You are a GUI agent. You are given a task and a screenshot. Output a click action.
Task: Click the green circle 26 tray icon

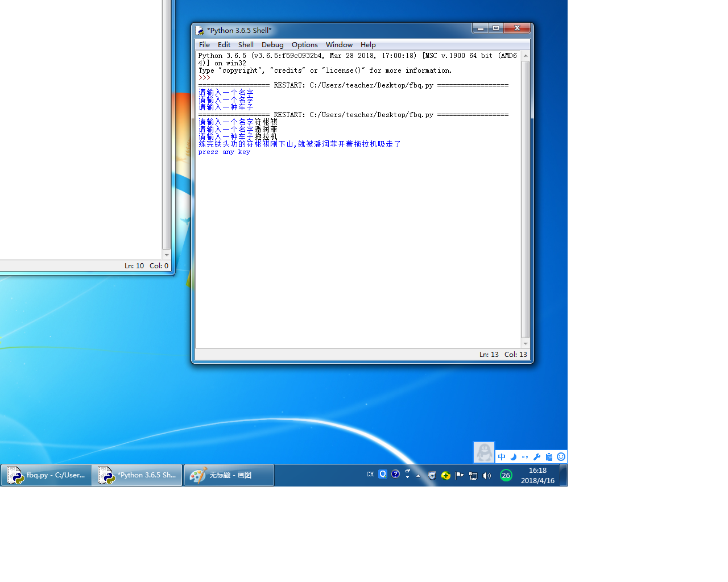pos(506,475)
